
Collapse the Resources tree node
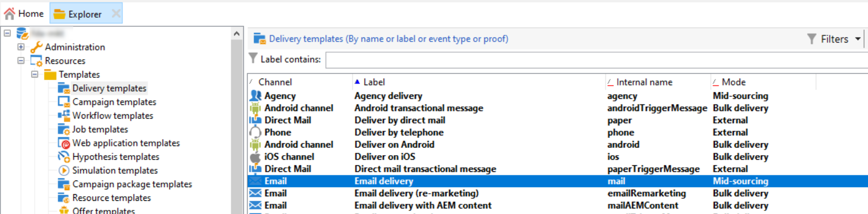pos(21,60)
